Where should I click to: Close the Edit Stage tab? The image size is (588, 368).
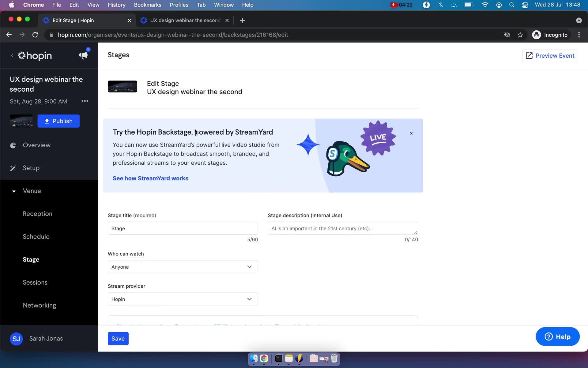129,20
